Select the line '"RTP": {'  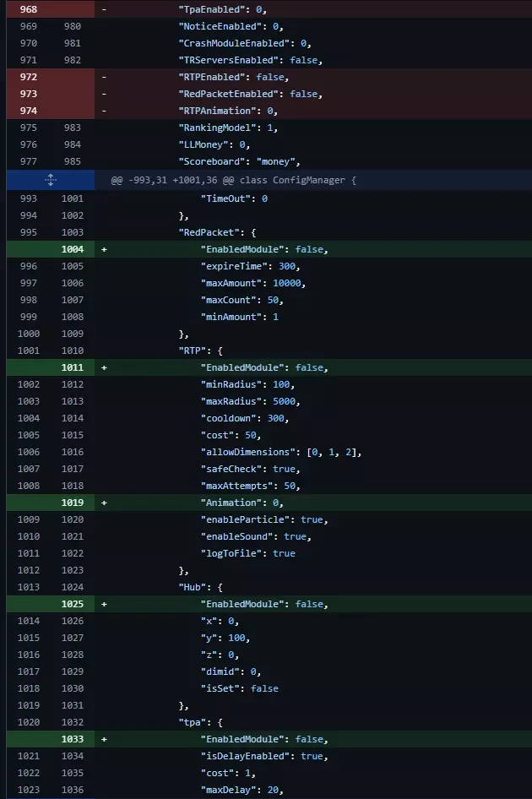(200, 350)
